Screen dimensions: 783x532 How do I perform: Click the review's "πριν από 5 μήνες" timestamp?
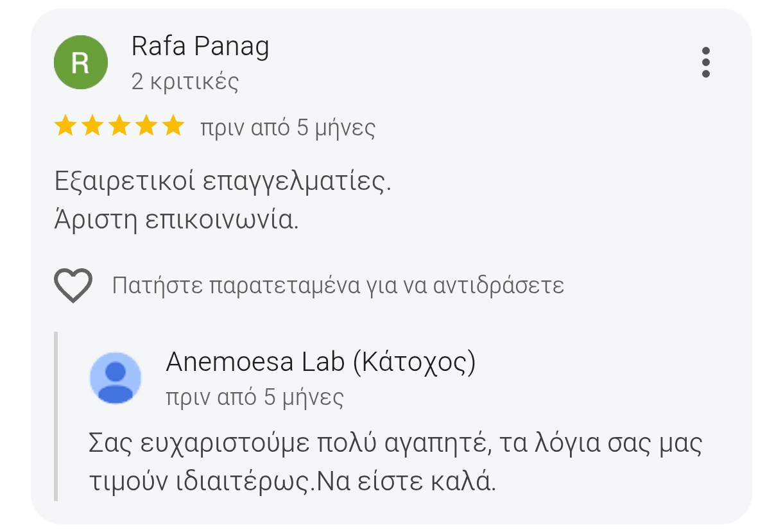click(x=288, y=128)
